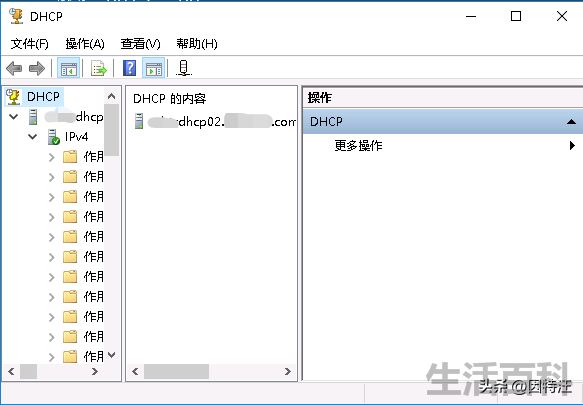Expand the last visible scope folder in tree

click(x=52, y=357)
